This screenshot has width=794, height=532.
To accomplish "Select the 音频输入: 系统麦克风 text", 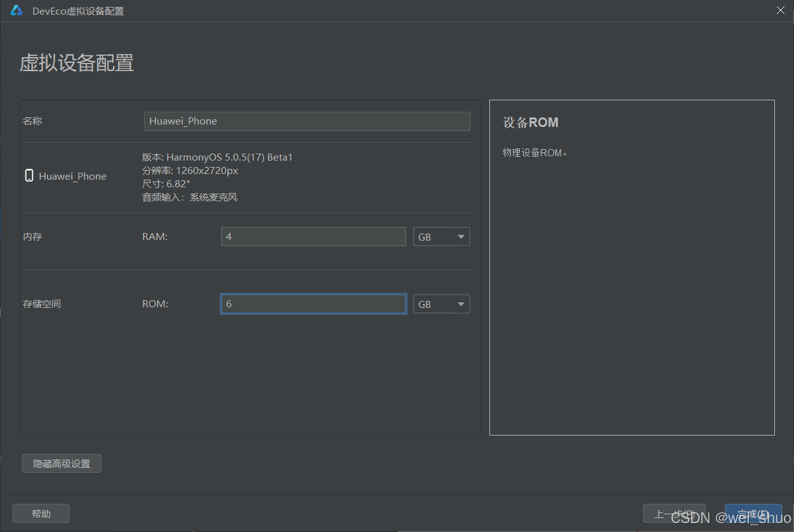I will click(190, 197).
